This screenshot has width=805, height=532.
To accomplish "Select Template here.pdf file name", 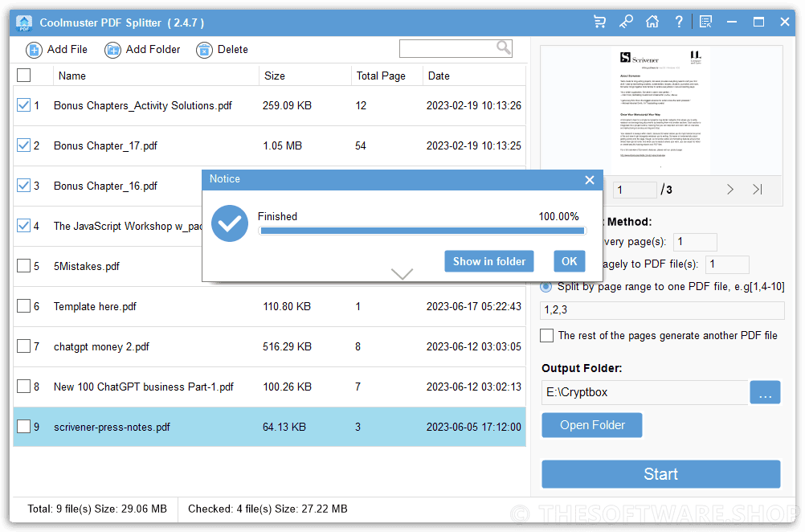I will point(95,306).
